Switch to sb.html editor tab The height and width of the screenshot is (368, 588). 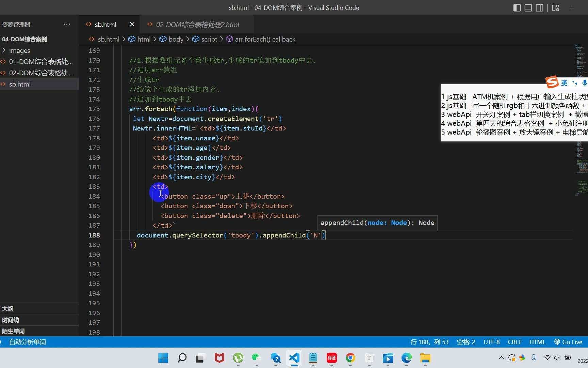tap(105, 25)
